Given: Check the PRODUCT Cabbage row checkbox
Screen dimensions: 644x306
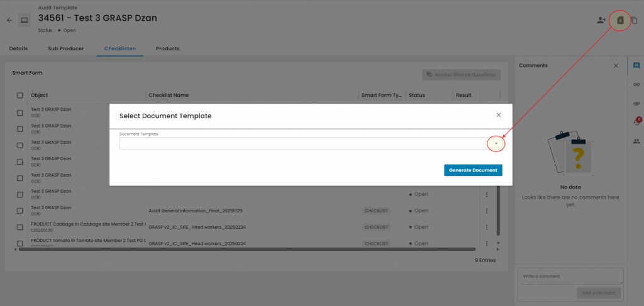Looking at the screenshot, I should tap(19, 227).
